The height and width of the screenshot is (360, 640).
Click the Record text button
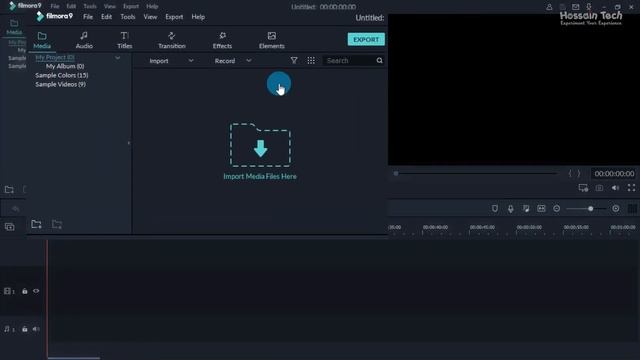tap(225, 60)
